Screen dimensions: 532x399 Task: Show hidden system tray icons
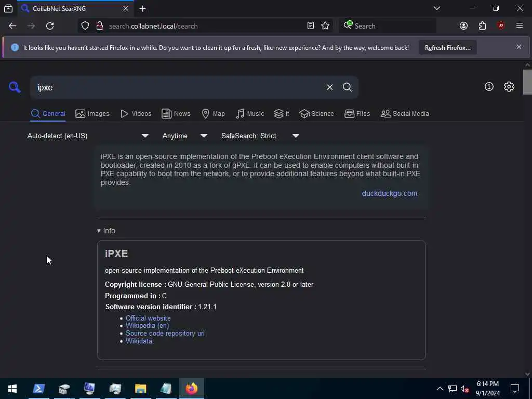point(440,389)
